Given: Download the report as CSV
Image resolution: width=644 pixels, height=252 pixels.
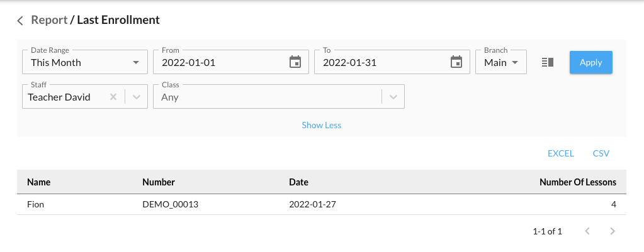Looking at the screenshot, I should point(601,153).
